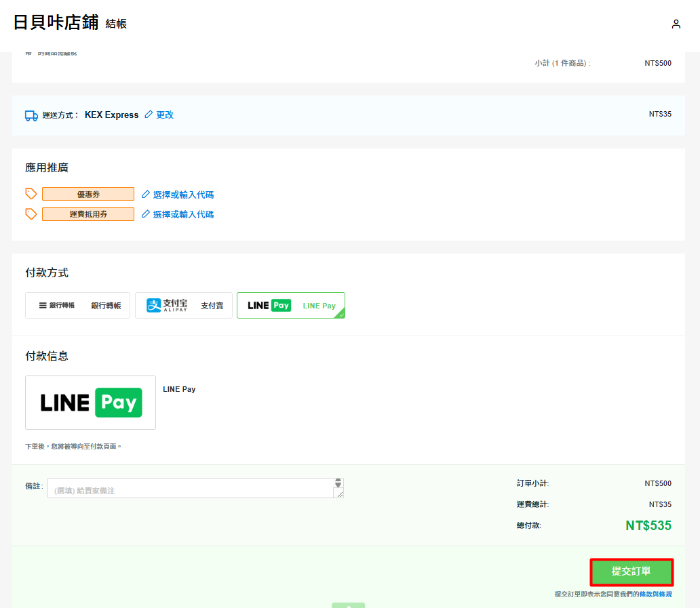700x608 pixels.
Task: Select 支付寶 Alipay payment method
Action: (x=184, y=306)
